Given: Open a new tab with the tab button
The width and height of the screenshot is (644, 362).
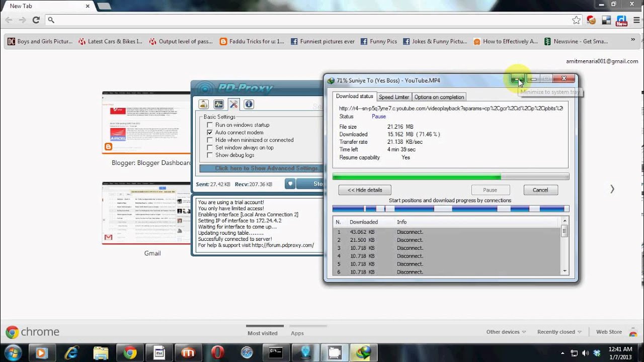Looking at the screenshot, I should (x=104, y=6).
